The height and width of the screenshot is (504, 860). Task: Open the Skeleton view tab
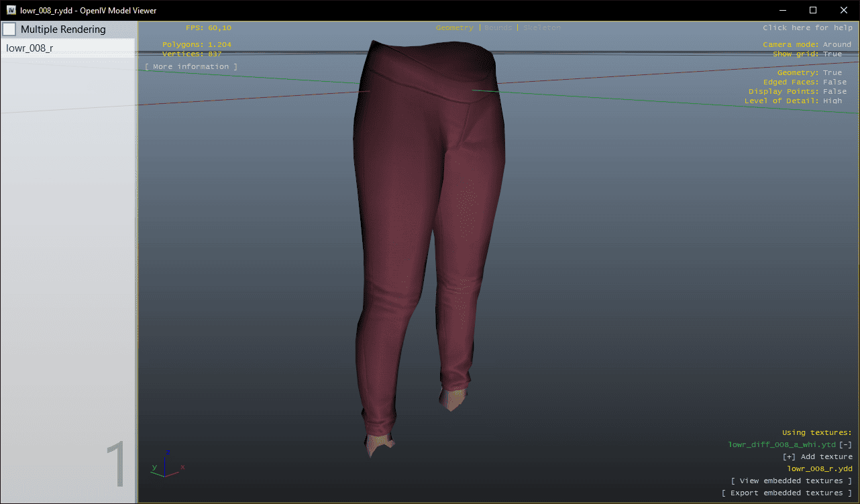point(541,28)
